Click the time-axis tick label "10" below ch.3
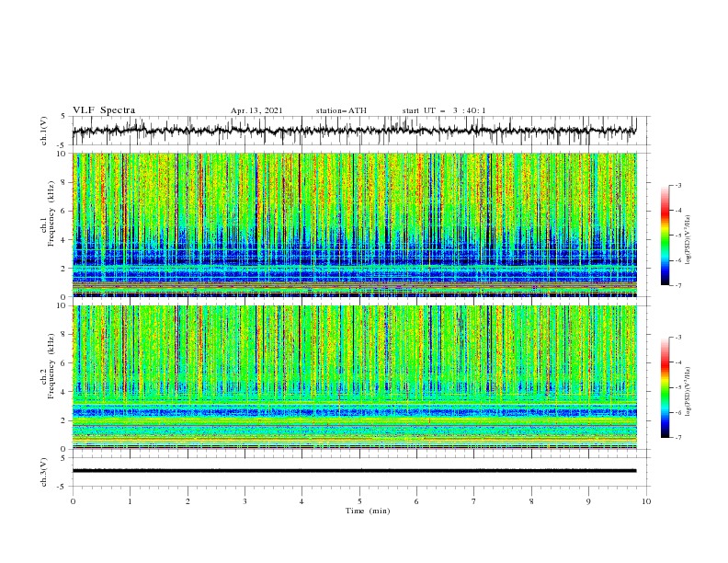Viewport: 728px width, 563px height. click(646, 501)
